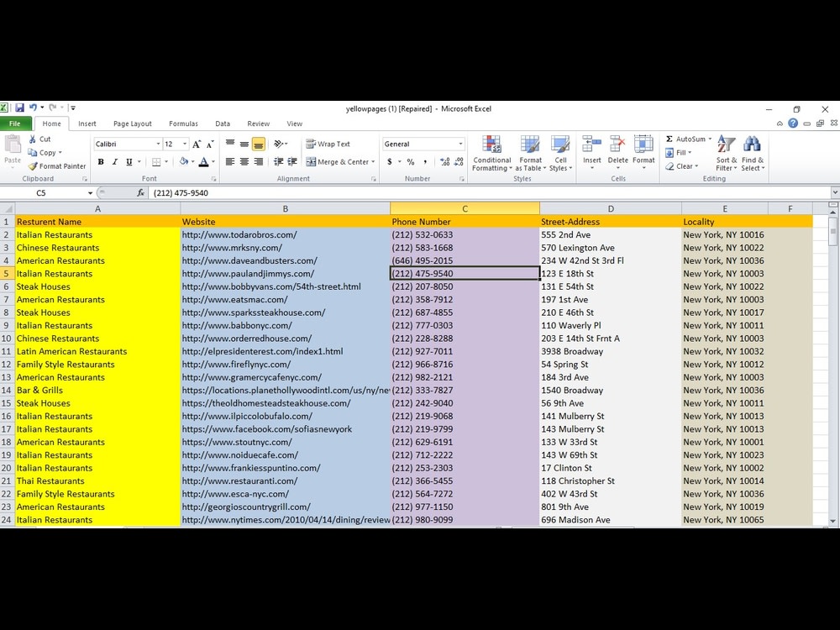Open the General number format dropdown
This screenshot has width=840, height=630.
point(460,144)
